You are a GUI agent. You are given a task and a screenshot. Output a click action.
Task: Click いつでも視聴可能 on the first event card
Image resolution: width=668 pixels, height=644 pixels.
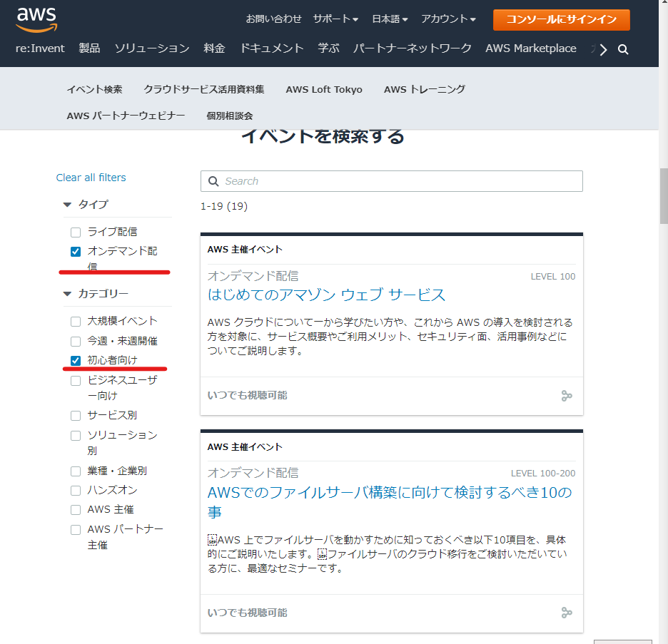247,395
